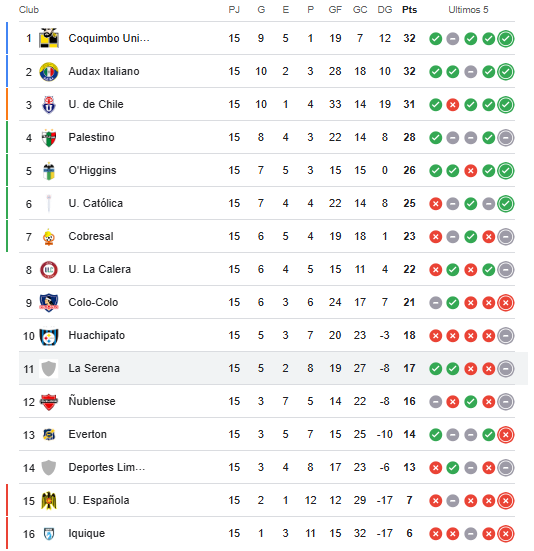Click the Huachipato club shield logo
534x551 pixels.
pos(49,336)
